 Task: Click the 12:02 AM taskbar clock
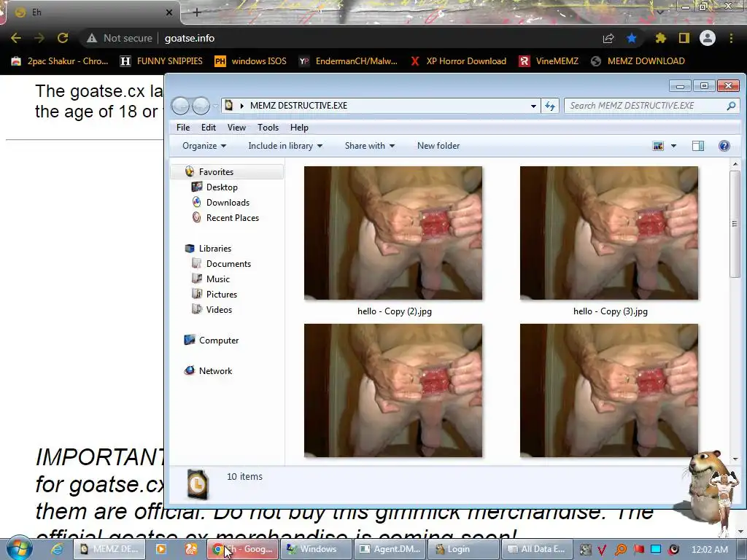click(x=709, y=549)
